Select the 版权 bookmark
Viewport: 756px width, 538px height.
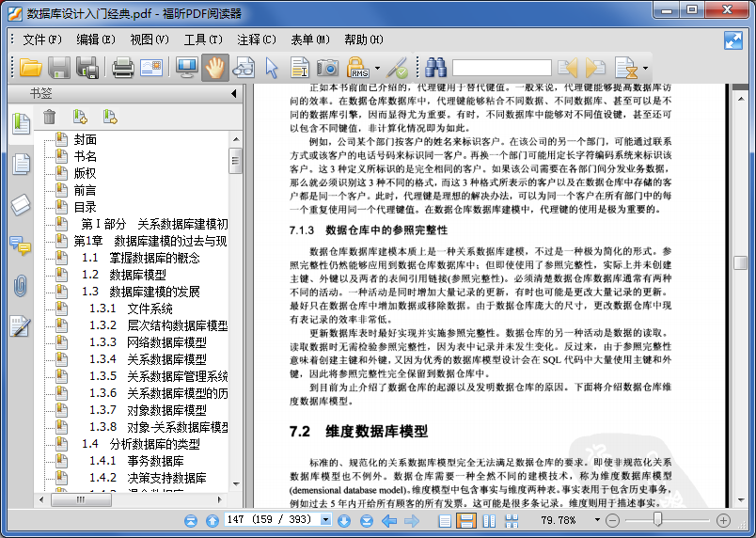click(86, 174)
